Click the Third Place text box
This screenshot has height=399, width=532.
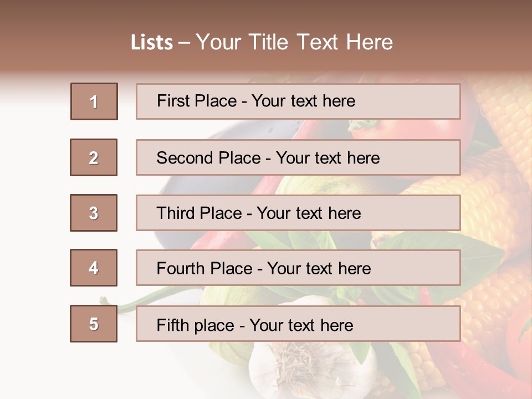tap(298, 213)
